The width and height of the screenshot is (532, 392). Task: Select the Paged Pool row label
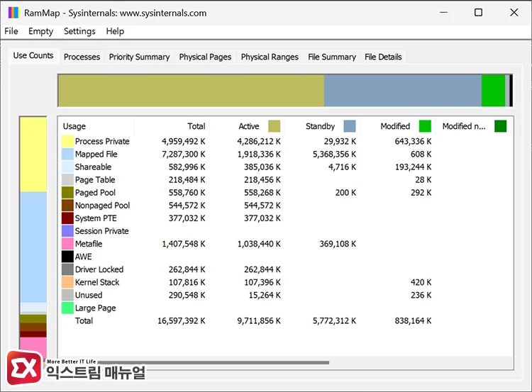click(95, 193)
